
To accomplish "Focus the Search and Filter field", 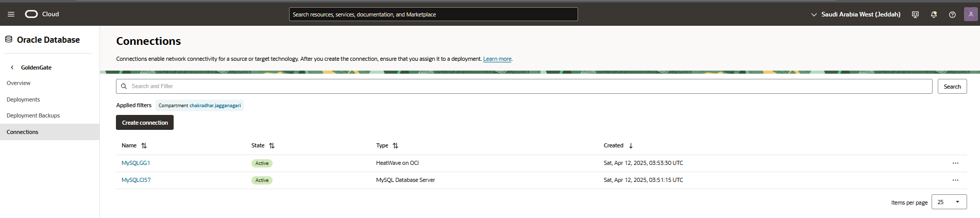I will click(524, 86).
